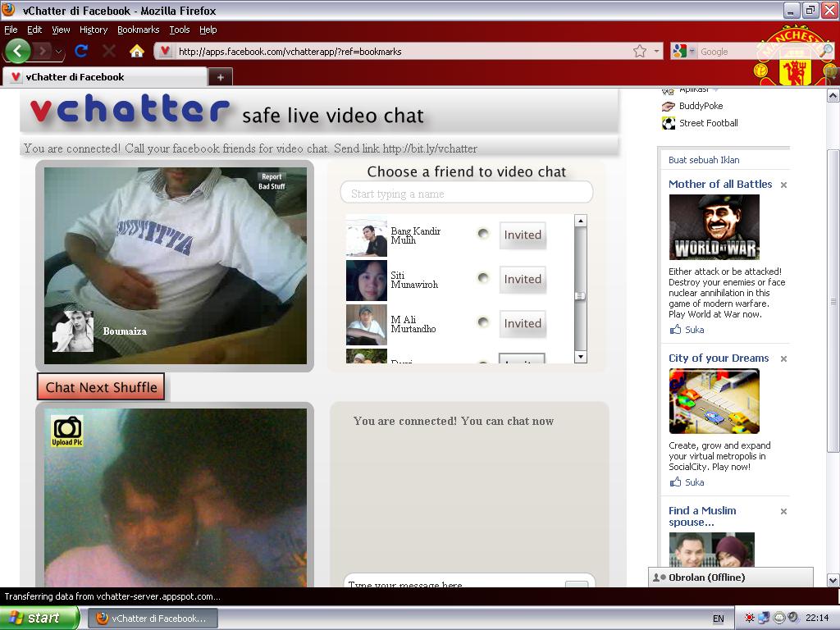Click Siti Munawiroh's profile picture

tap(367, 281)
